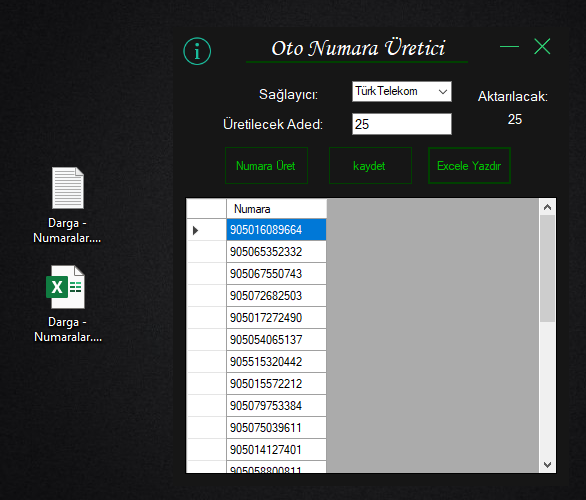
Task: Minimize the Oto Numara Üretici window
Action: [509, 47]
